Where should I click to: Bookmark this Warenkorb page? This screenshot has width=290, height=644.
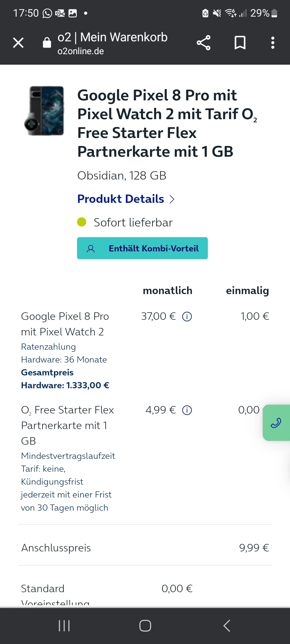point(240,43)
